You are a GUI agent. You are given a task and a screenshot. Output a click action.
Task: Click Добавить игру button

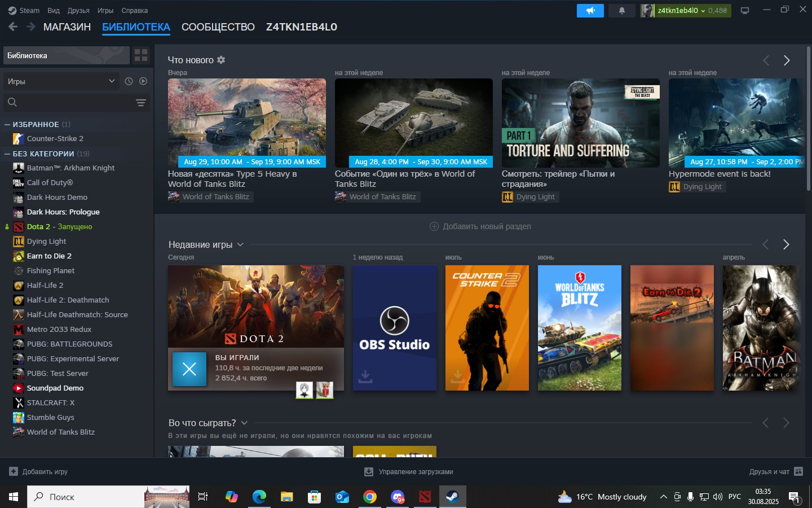(39, 471)
